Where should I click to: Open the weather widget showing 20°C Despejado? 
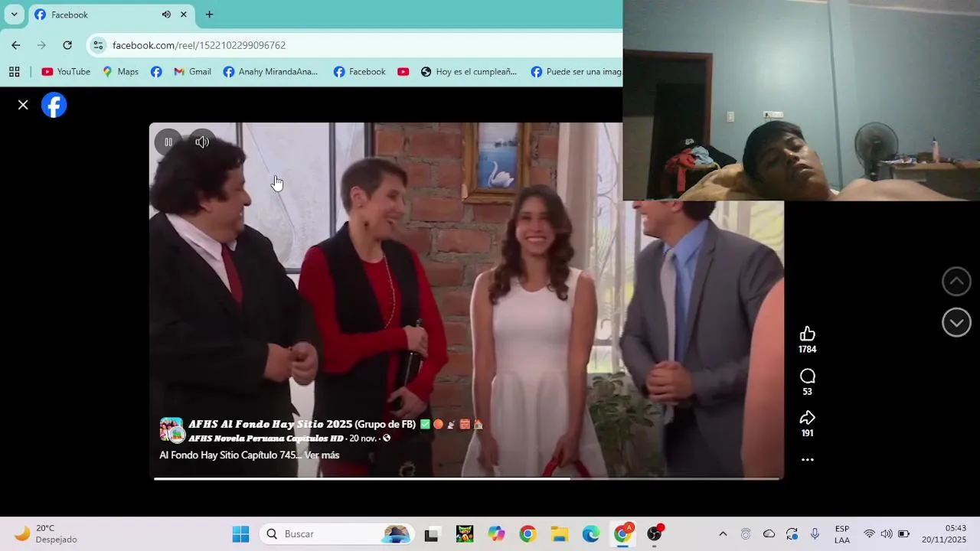[x=46, y=533]
